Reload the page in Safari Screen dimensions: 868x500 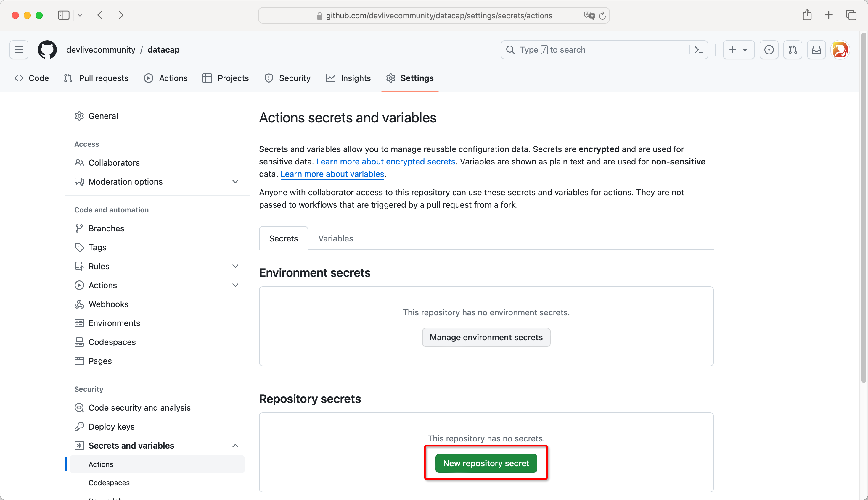[x=602, y=16]
